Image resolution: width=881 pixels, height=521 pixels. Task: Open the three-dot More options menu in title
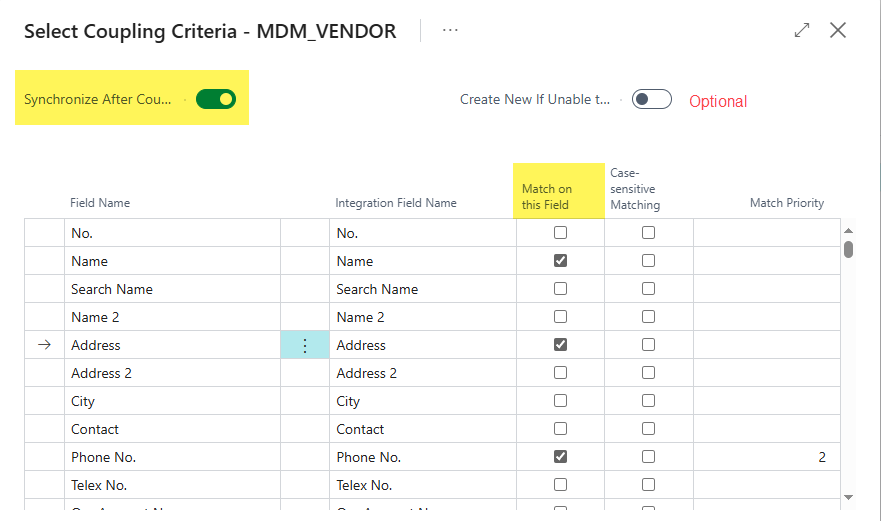[x=450, y=30]
